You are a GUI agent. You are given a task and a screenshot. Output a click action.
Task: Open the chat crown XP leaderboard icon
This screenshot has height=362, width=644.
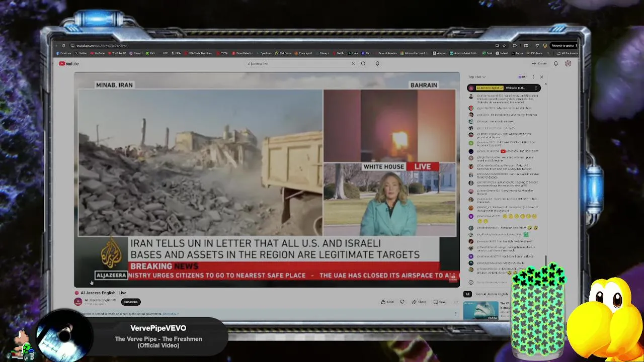point(524,77)
